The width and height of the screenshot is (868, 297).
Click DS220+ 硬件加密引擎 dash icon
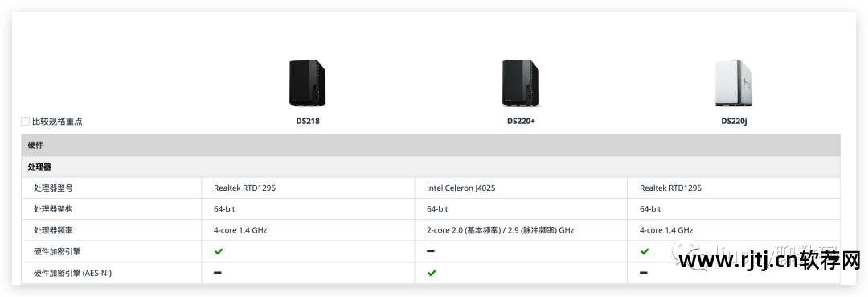[431, 251]
